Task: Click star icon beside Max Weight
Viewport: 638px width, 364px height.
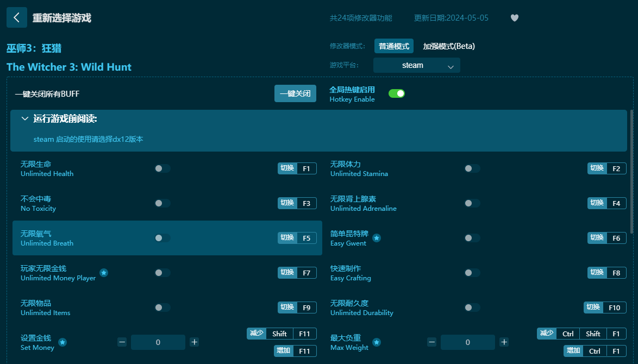Action: click(377, 342)
